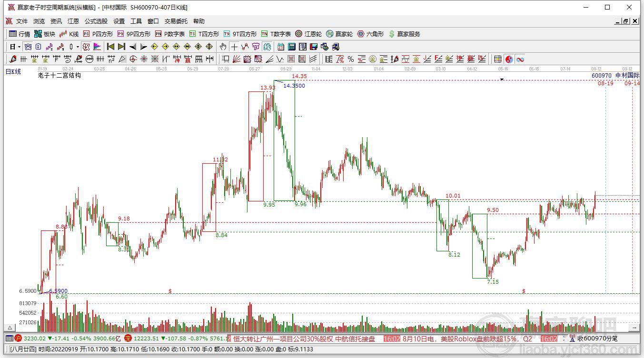The width and height of the screenshot is (644, 358).
Task: Click the red 神 drawing tool icon
Action: point(177,59)
